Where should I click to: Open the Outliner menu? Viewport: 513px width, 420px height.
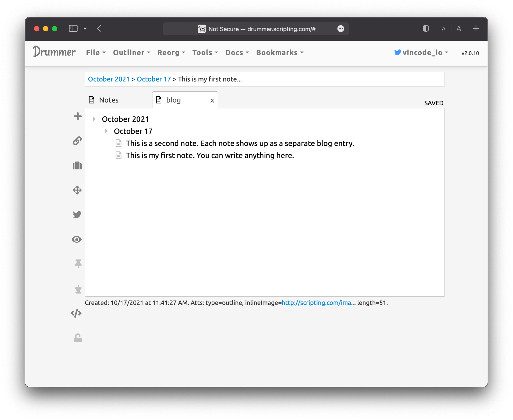click(x=132, y=52)
